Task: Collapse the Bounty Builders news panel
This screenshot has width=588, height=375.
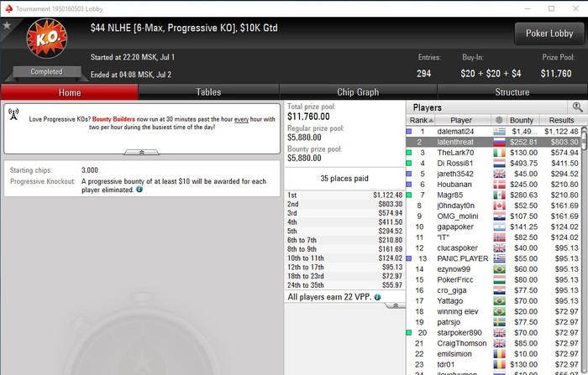Action: pos(141,152)
